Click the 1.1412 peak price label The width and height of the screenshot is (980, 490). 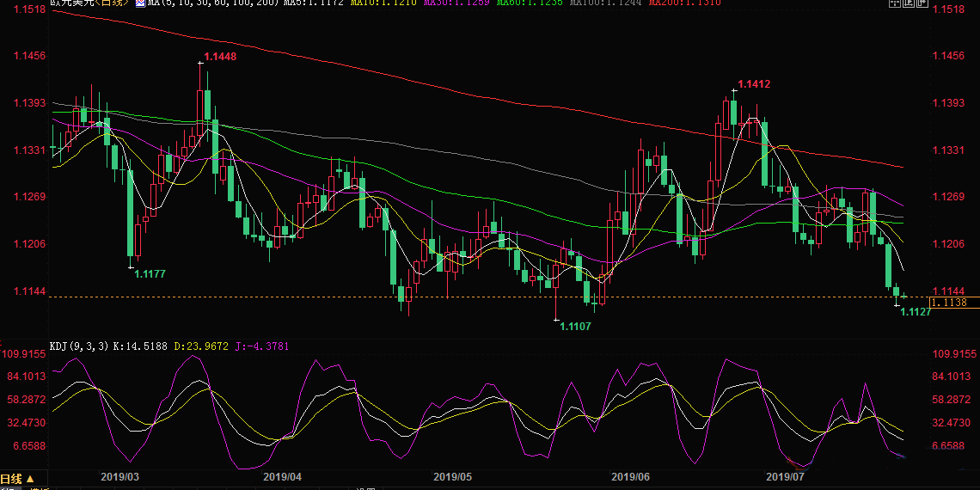753,84
